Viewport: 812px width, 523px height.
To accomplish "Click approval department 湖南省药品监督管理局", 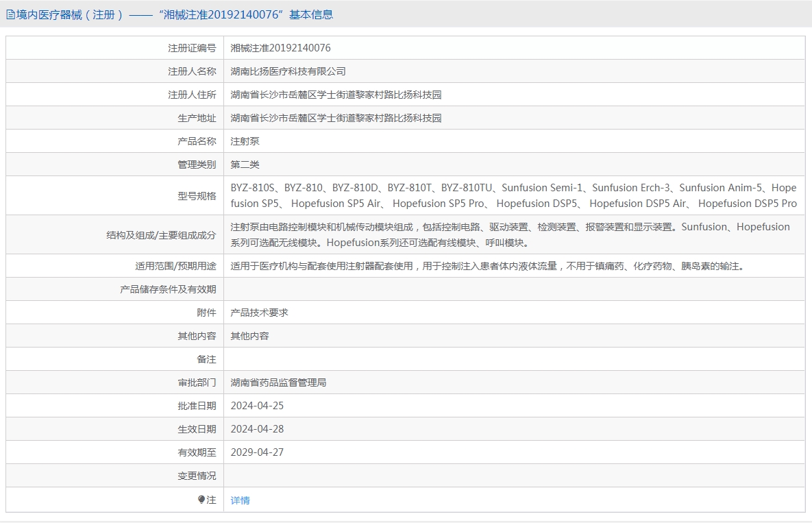I will coord(279,382).
